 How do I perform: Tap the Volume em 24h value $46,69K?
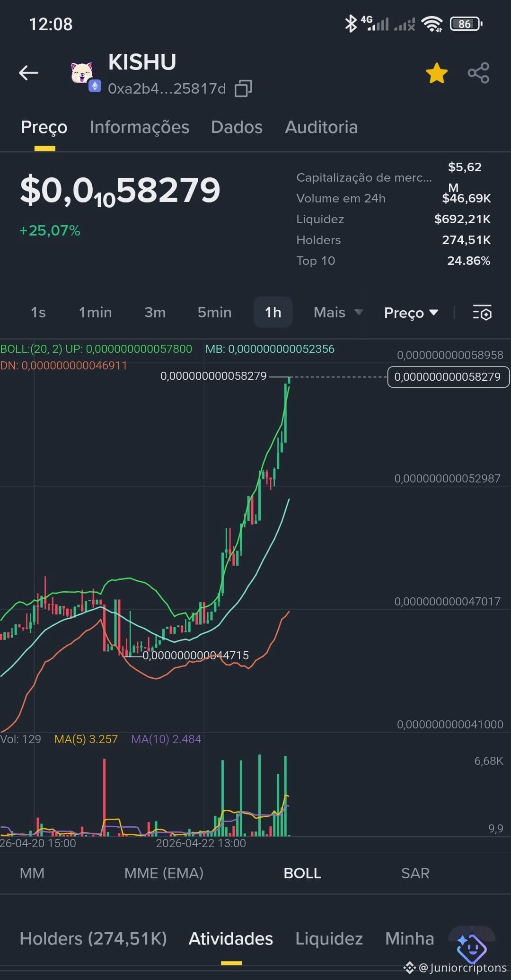[466, 198]
